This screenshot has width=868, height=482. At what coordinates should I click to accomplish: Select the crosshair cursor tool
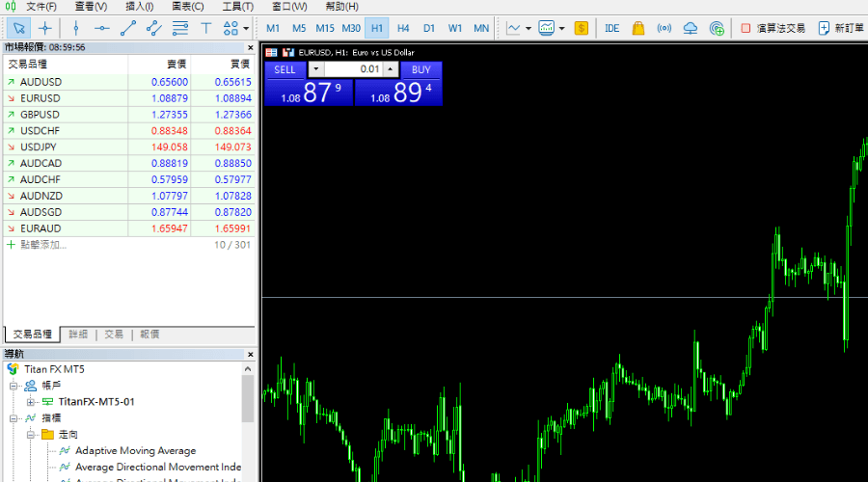pyautogui.click(x=44, y=28)
